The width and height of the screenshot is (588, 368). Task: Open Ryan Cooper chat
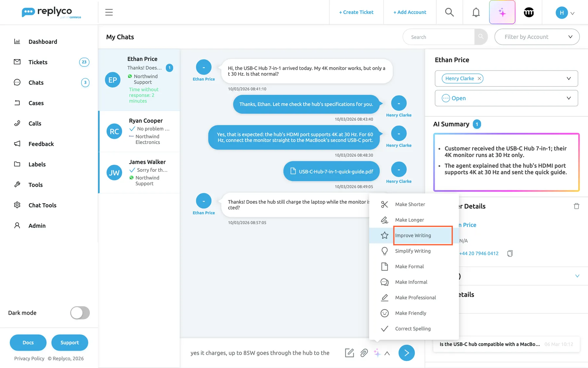[139, 131]
